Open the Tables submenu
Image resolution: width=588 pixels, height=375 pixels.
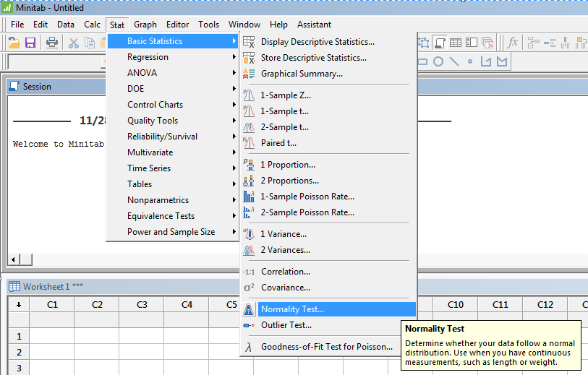point(173,184)
